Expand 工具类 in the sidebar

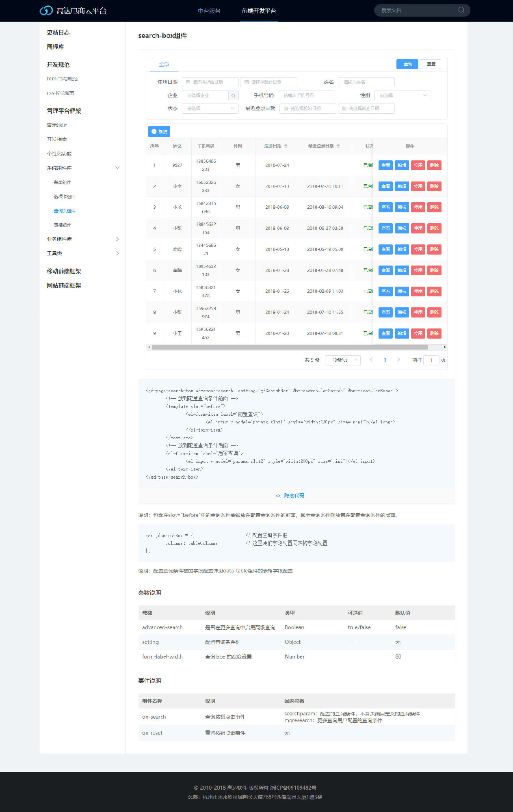tap(117, 253)
